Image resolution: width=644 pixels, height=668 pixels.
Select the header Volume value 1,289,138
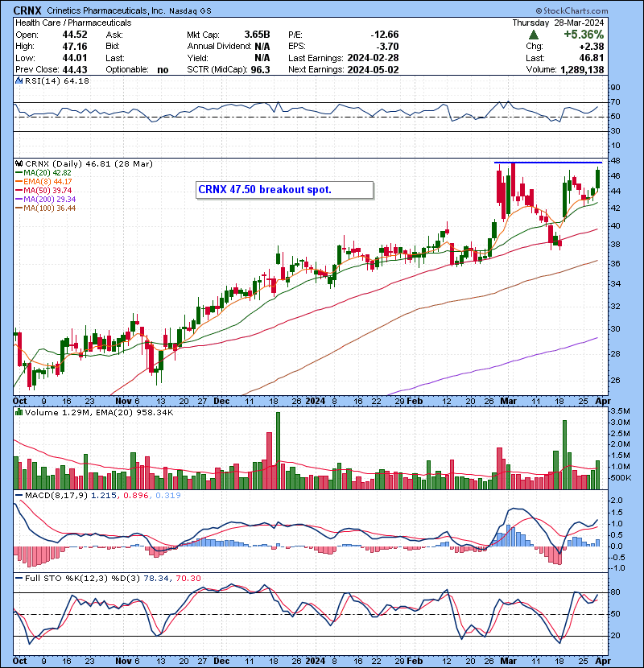[582, 69]
